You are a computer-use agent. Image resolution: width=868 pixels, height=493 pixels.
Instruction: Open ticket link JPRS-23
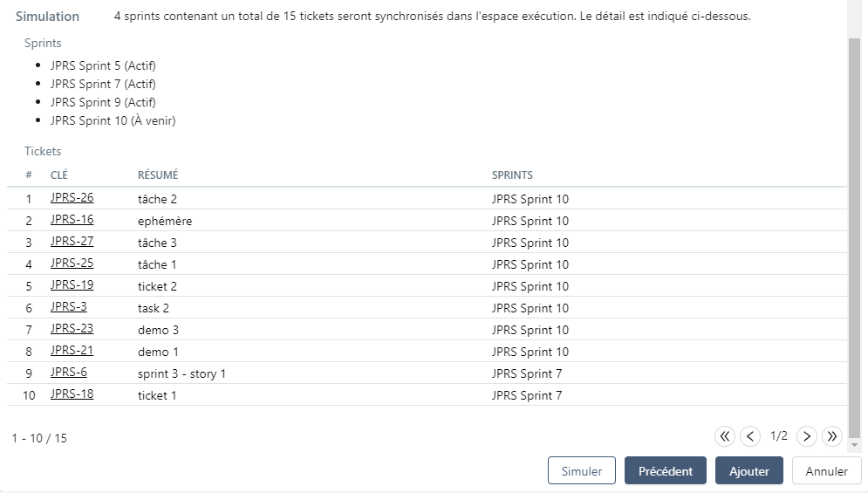[72, 329]
